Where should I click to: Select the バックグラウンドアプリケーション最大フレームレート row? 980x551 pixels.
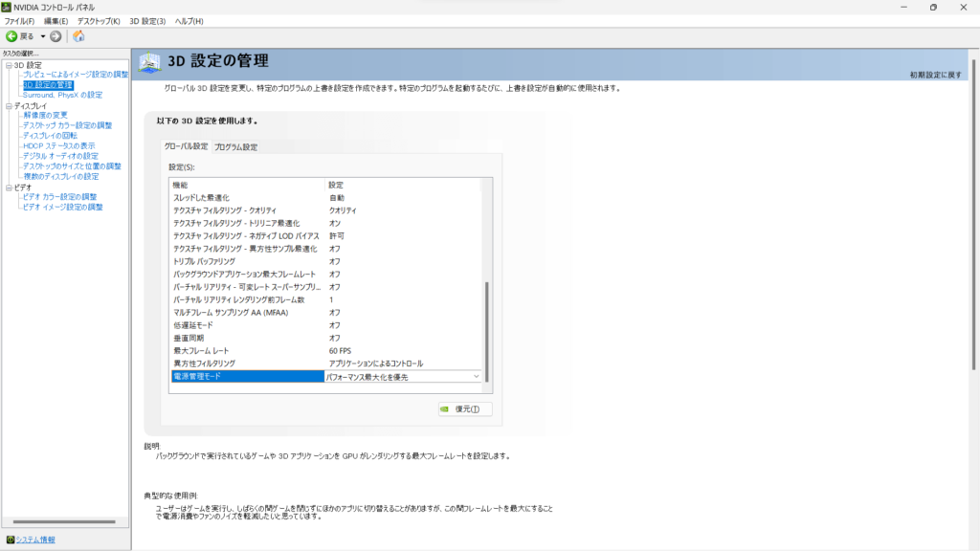point(326,275)
